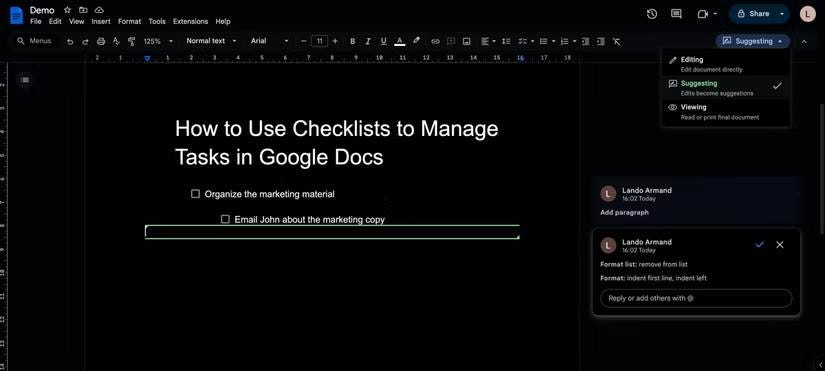Open the File menu
This screenshot has width=825, height=371.
(x=36, y=22)
